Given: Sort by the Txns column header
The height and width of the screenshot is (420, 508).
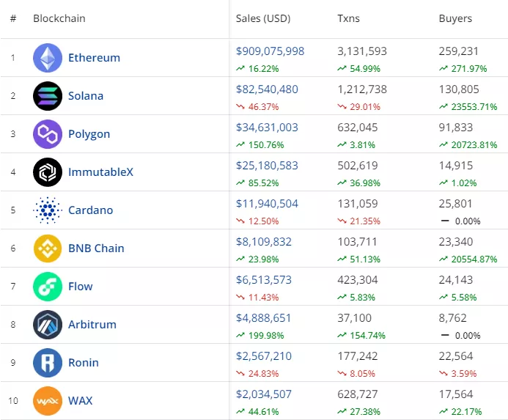Looking at the screenshot, I should (x=349, y=18).
